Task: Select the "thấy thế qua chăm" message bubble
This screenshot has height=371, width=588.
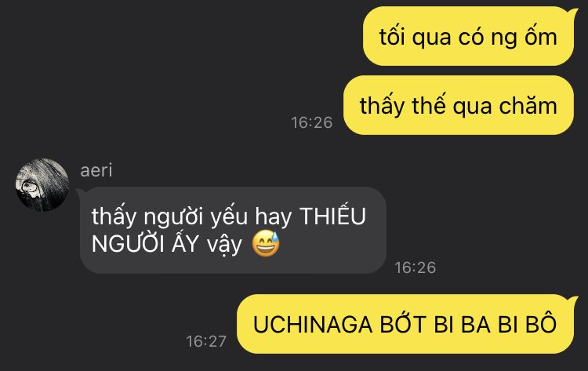Action: 459,105
